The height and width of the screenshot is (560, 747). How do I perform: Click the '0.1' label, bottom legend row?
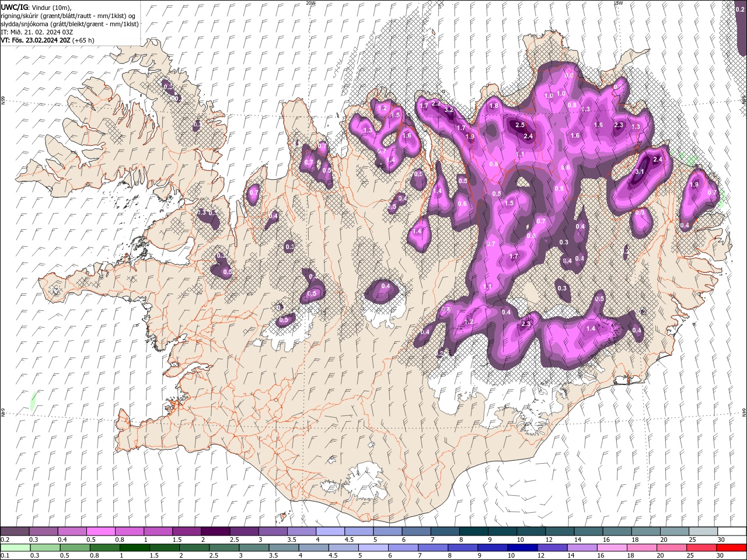click(x=5, y=556)
